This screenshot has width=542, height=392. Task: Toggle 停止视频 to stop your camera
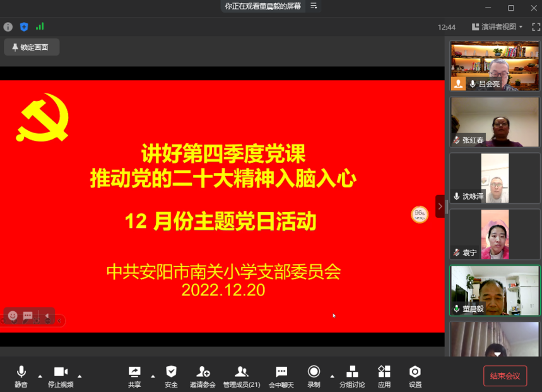tap(60, 374)
